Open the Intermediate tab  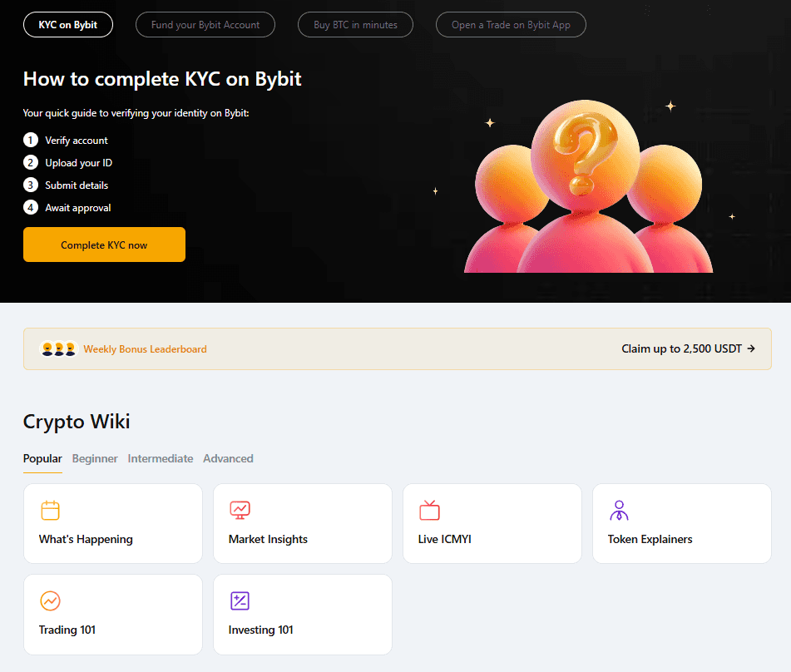point(160,458)
